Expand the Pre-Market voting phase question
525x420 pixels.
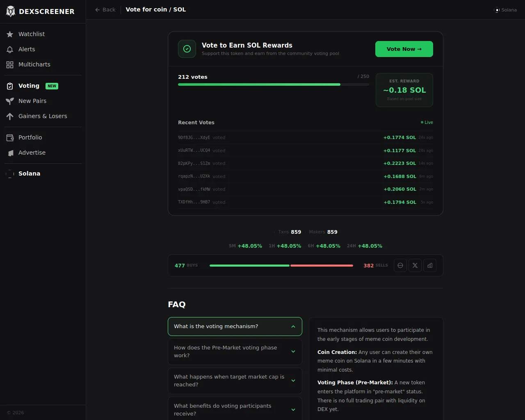pos(235,352)
